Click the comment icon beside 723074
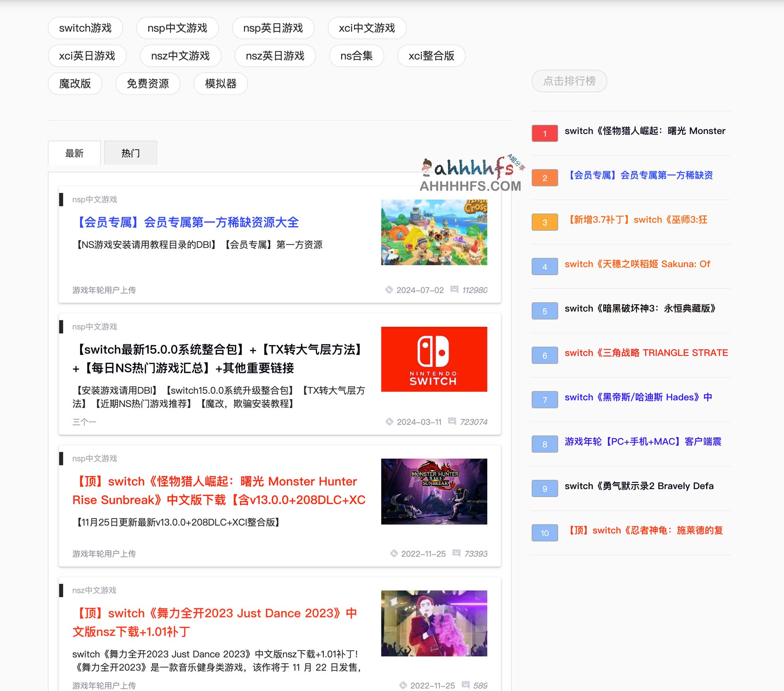The height and width of the screenshot is (691, 784). (x=452, y=421)
